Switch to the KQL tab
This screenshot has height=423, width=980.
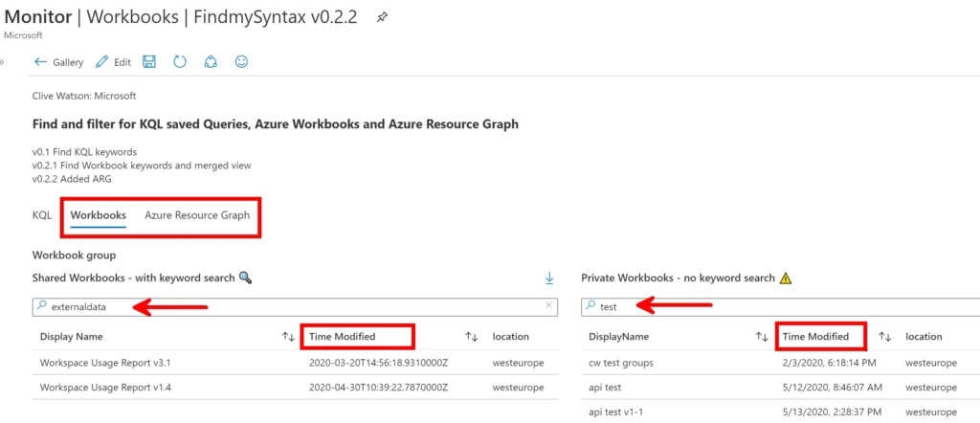pos(42,215)
